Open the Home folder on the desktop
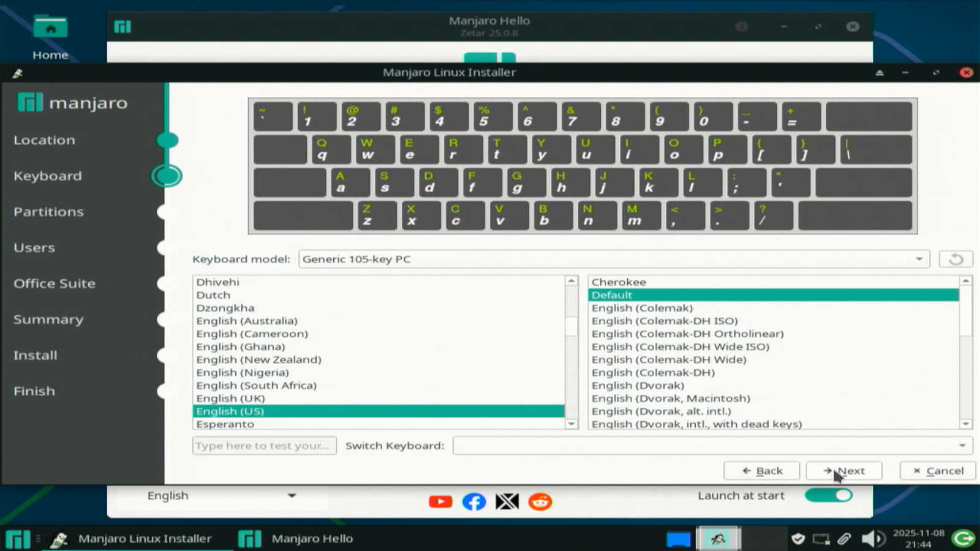Screen dimensions: 980x551 (x=50, y=37)
